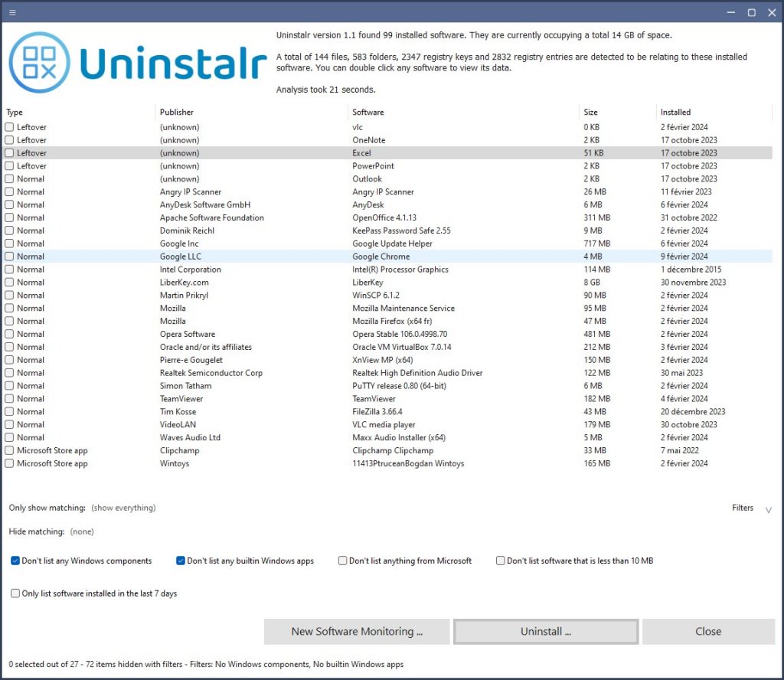Image resolution: width=784 pixels, height=680 pixels.
Task: Select the Google Update Helper entry
Action: point(388,244)
